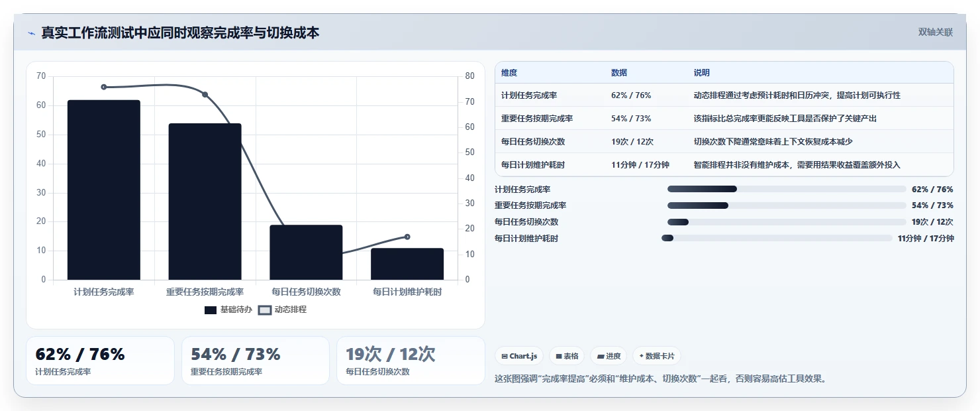
Task: Toggle the 动态排程 legend item
Action: coord(283,310)
